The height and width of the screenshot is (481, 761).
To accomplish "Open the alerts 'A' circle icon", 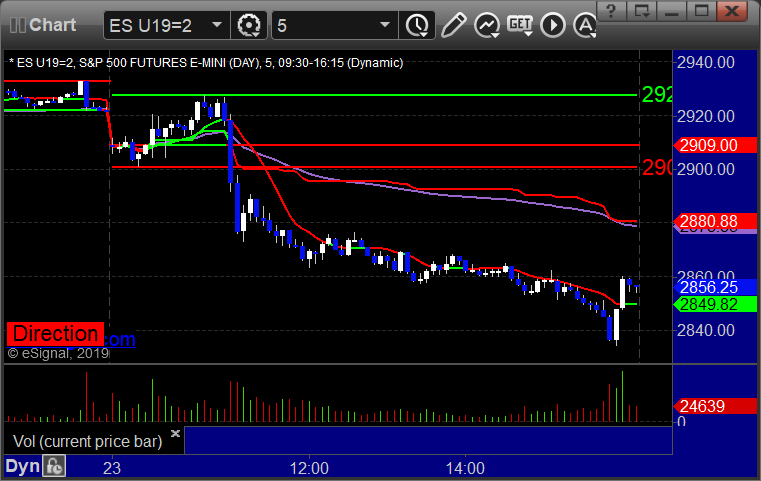I will (x=585, y=25).
